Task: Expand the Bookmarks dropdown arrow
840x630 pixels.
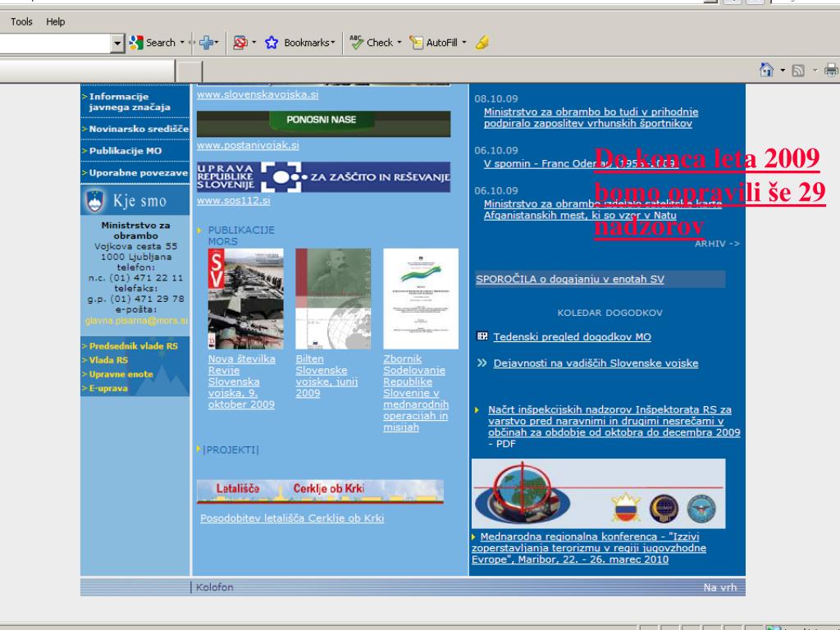Action: point(333,43)
